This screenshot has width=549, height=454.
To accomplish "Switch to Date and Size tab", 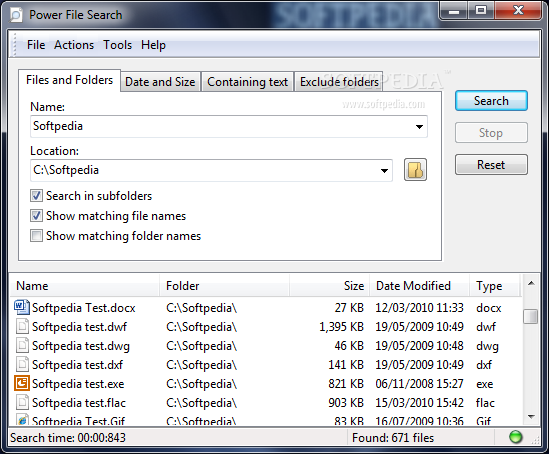I will tap(160, 82).
